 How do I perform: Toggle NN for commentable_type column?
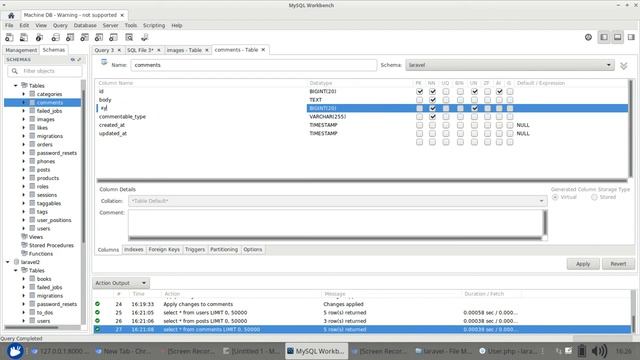click(433, 117)
